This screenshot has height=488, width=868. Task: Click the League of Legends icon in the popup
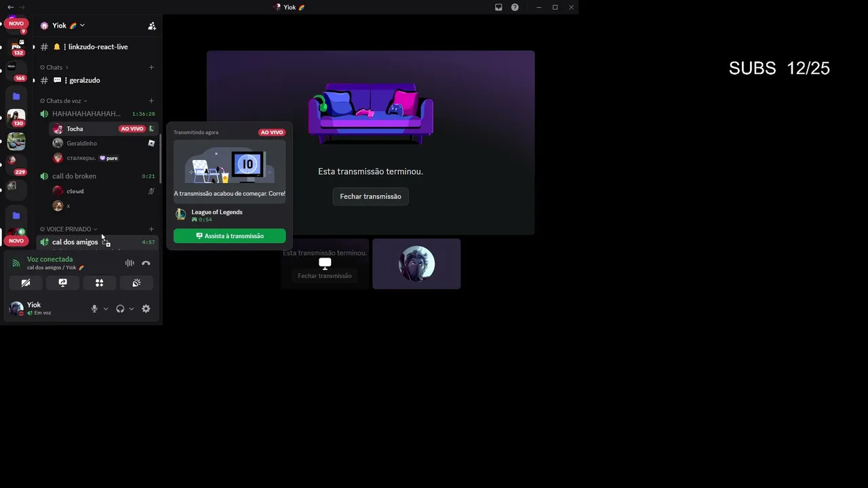(180, 215)
